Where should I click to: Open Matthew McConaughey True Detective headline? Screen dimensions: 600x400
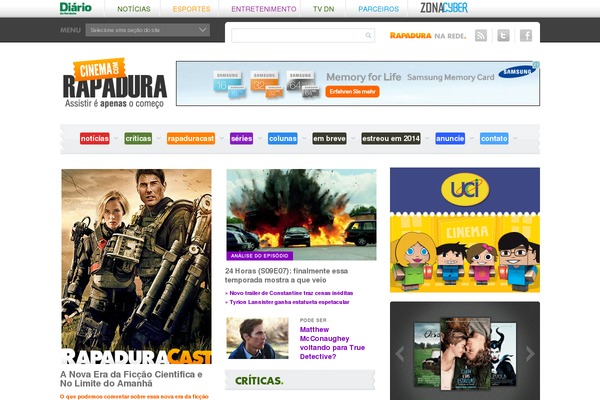click(332, 343)
